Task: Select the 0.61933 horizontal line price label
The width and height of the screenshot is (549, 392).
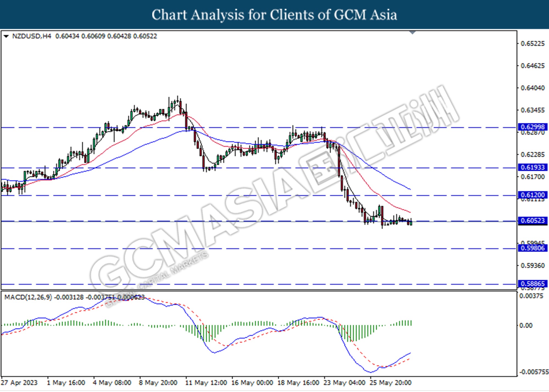Action: (533, 167)
